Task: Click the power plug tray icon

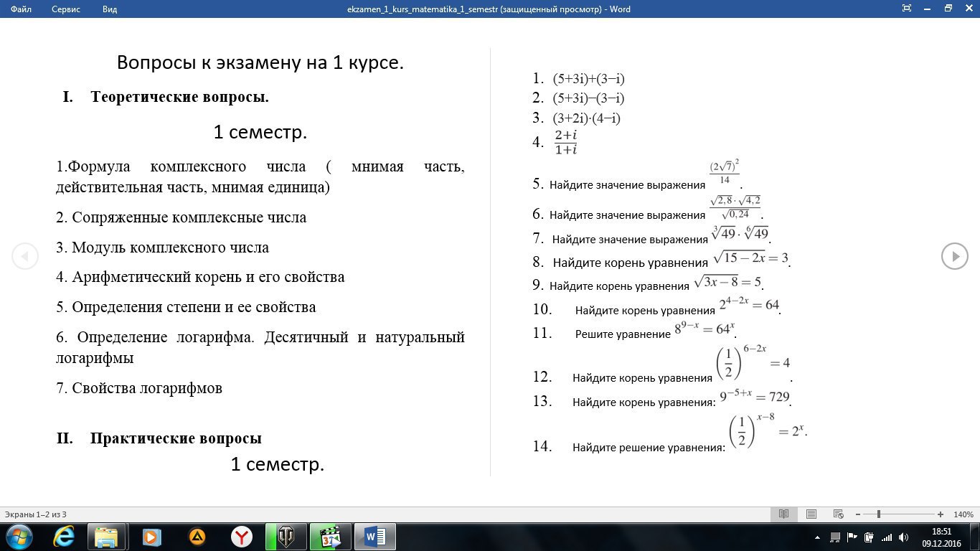Action: (x=869, y=537)
